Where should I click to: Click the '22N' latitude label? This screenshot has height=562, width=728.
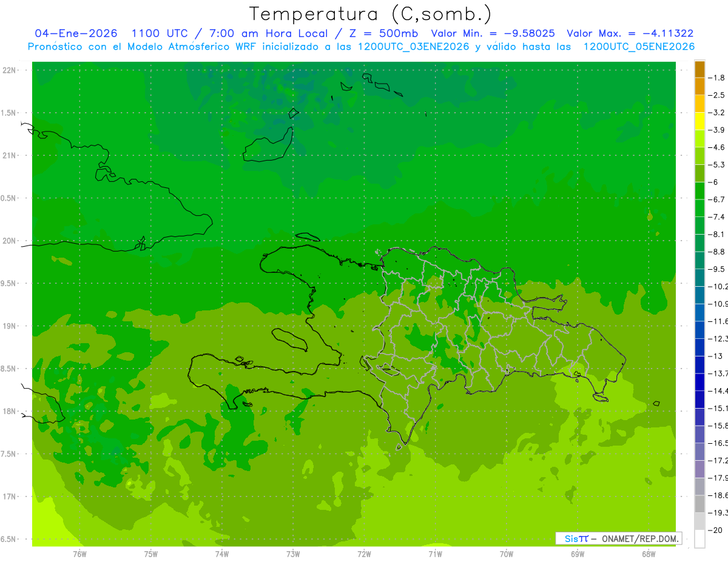pos(9,70)
